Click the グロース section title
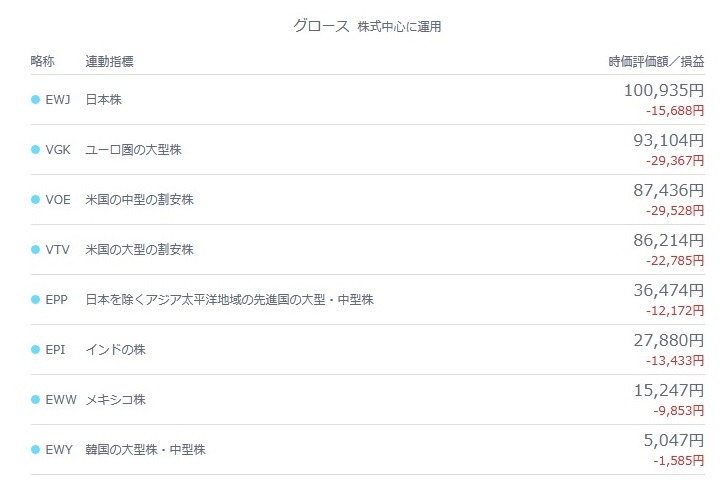This screenshot has height=502, width=724. click(321, 26)
